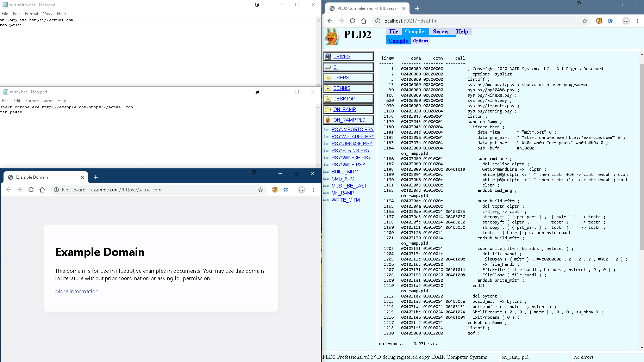This screenshot has height=362, width=644.
Task: Open Chrome menu in PLD2 browser window
Action: [x=637, y=21]
